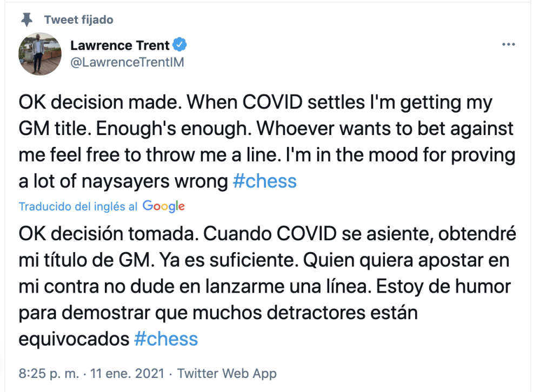Image resolution: width=553 pixels, height=392 pixels.
Task: Open the three-dot more options menu
Action: (508, 45)
